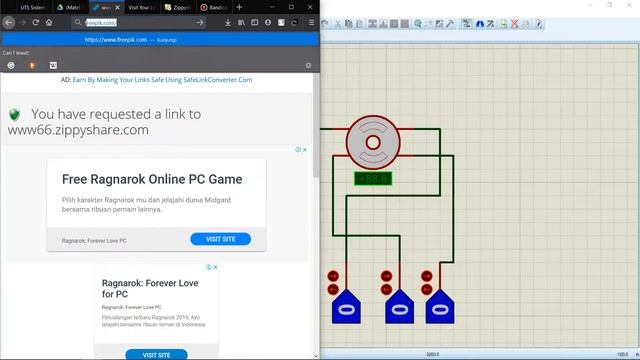Click Proteus red X delete sheet icon
This screenshot has width=640, height=360.
pyautogui.click(x=514, y=24)
